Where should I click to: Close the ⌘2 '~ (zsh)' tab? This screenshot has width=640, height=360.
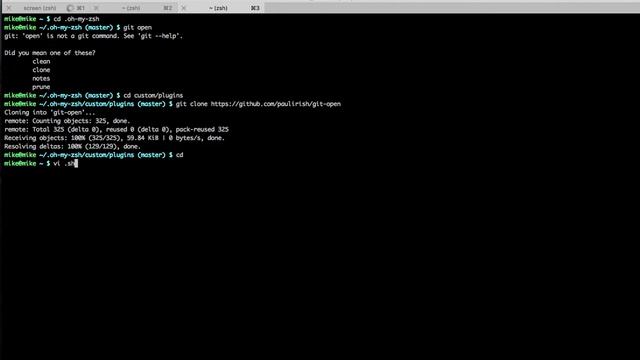[x=96, y=8]
